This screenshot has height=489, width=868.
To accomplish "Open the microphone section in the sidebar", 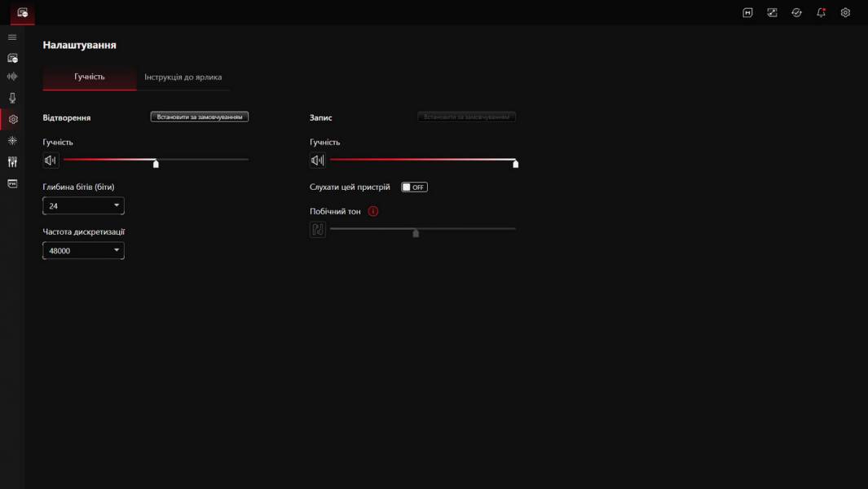I will coord(12,98).
